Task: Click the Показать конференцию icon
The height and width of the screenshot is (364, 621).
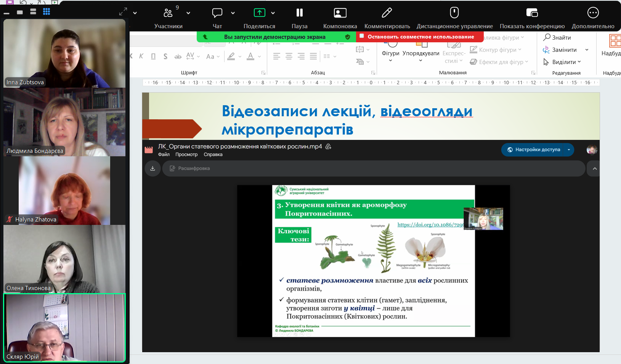Action: (532, 13)
